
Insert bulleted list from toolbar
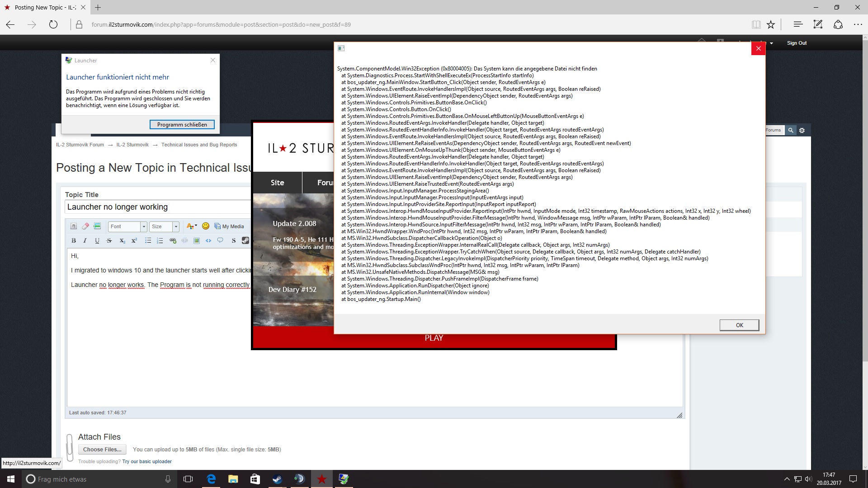click(148, 241)
